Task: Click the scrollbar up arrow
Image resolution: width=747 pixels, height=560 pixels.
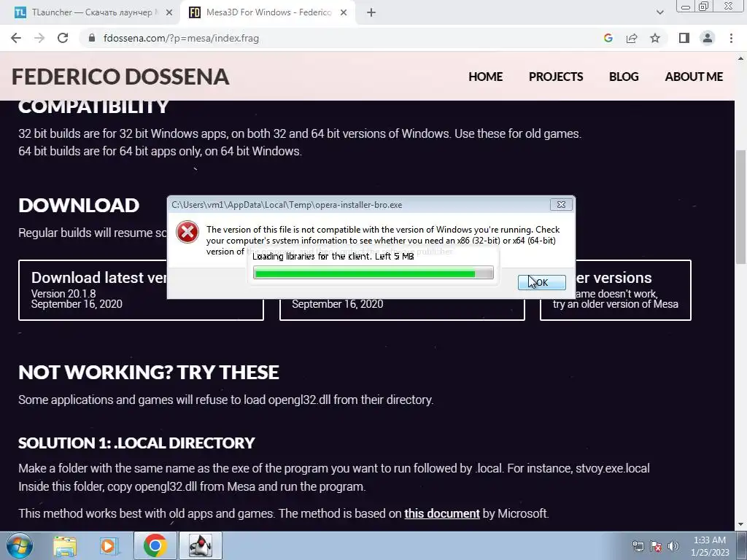Action: pos(740,58)
